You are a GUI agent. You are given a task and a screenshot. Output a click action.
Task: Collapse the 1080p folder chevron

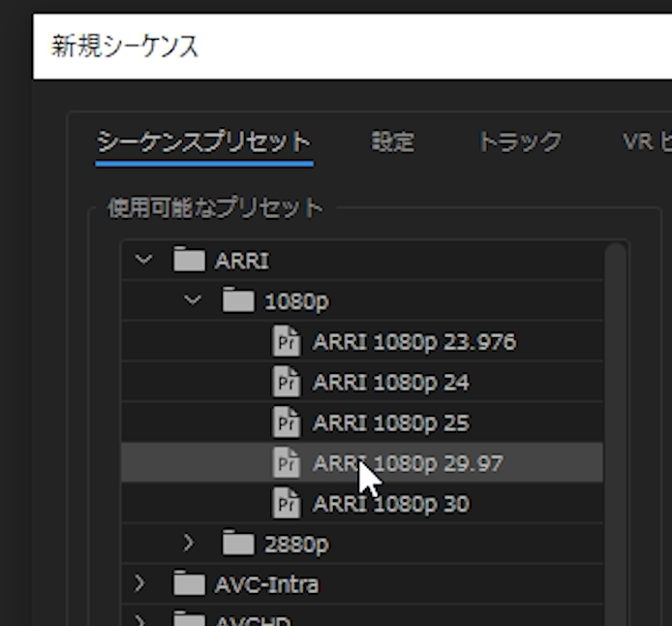[x=193, y=299]
